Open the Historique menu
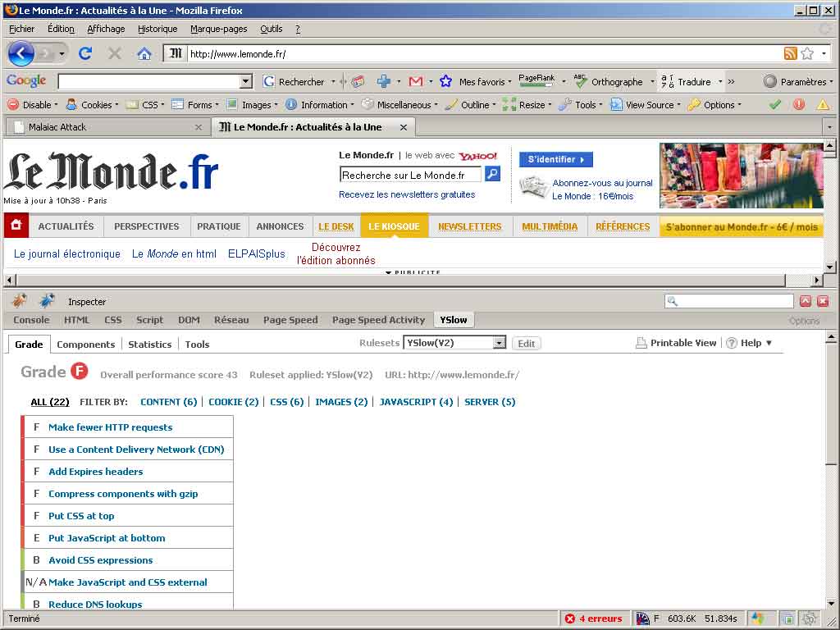Image resolution: width=840 pixels, height=630 pixels. (x=157, y=29)
